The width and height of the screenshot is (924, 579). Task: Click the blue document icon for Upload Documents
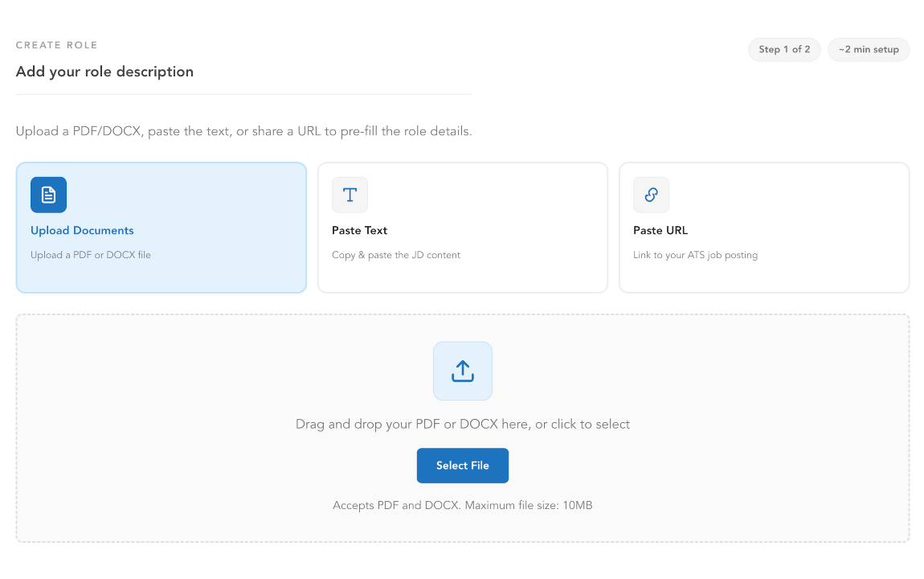(48, 195)
